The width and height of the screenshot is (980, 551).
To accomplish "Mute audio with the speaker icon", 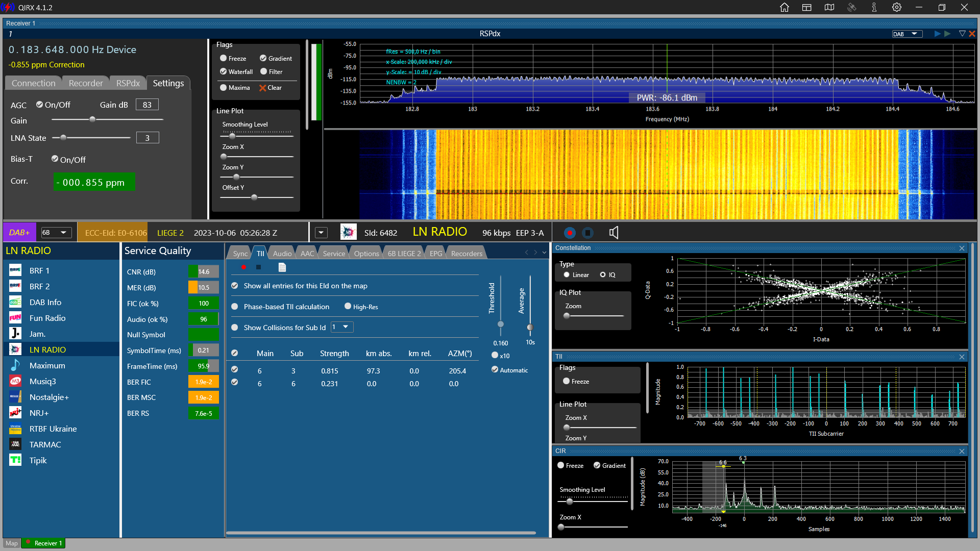I will 614,233.
